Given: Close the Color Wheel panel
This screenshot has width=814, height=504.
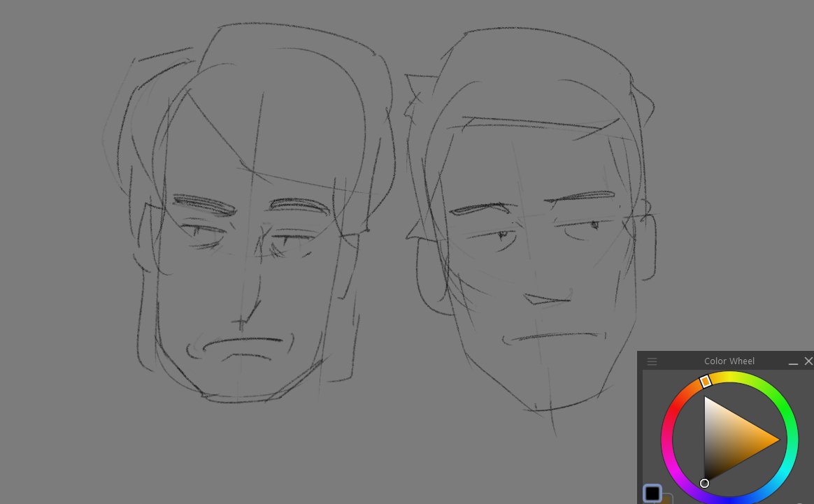Looking at the screenshot, I should pos(808,361).
